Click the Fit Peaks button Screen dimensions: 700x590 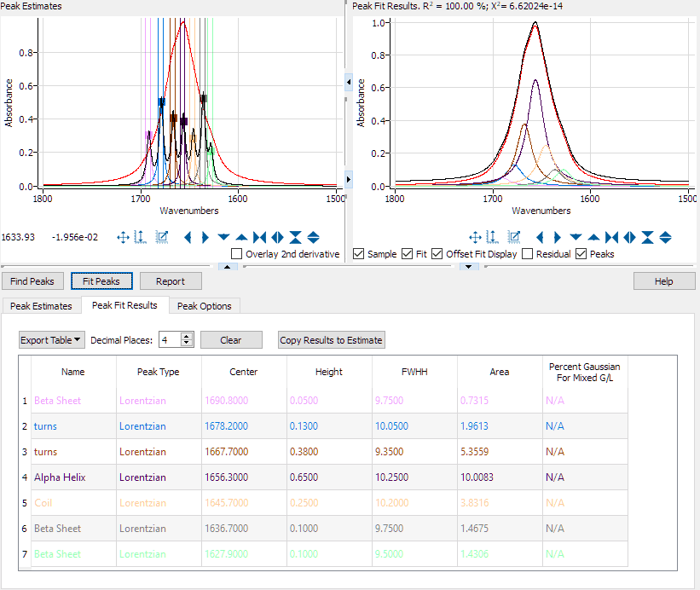pyautogui.click(x=101, y=281)
